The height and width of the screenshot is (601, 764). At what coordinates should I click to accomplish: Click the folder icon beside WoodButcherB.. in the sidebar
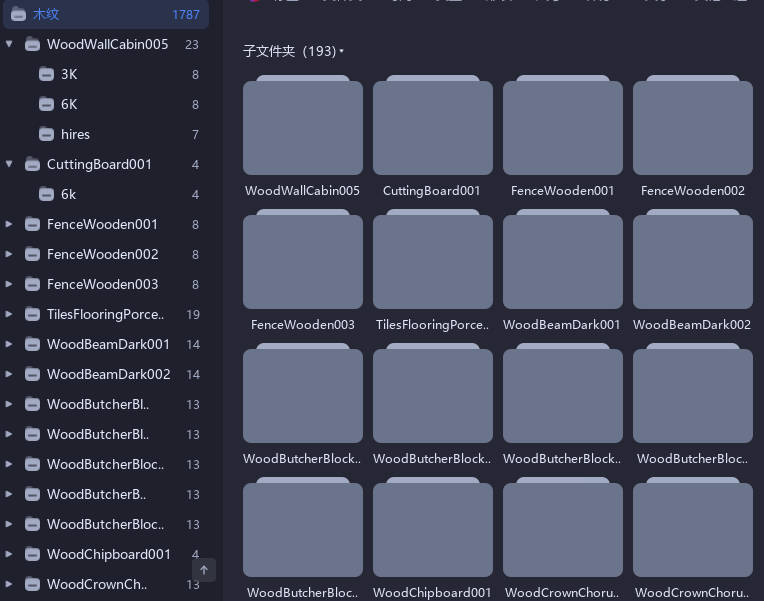tap(32, 494)
